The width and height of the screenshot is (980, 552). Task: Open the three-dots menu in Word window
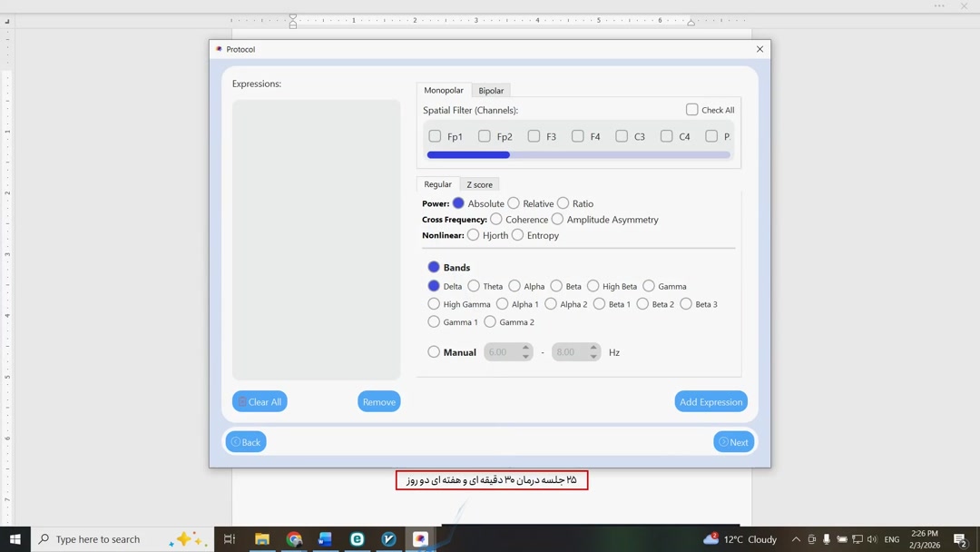[x=939, y=5]
